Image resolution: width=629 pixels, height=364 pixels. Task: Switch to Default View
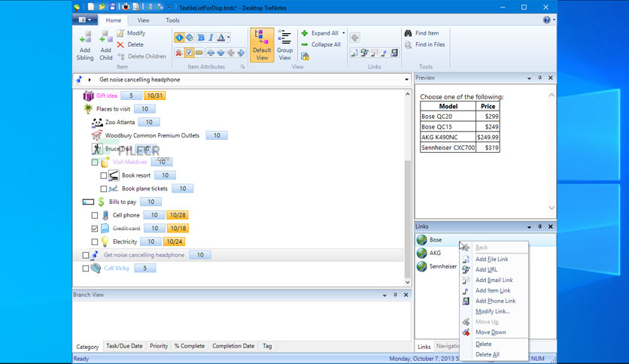pyautogui.click(x=262, y=45)
